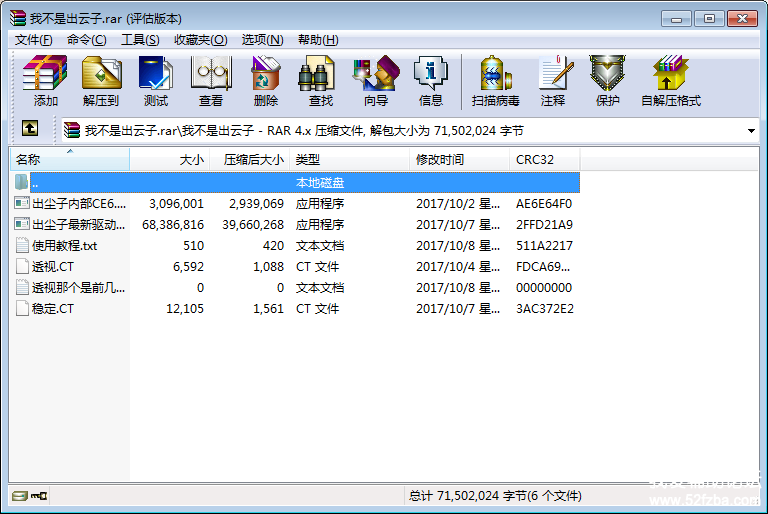Click icon of 透视那个是前几 text file
The image size is (768, 514).
click(22, 287)
